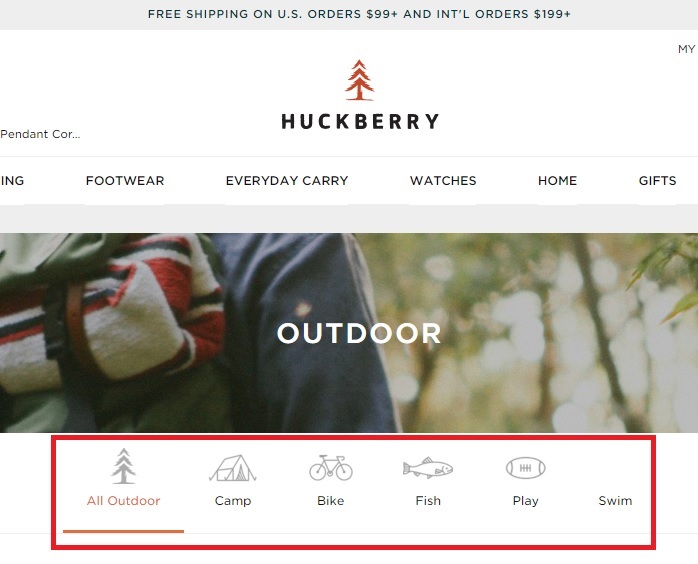Switch to the Bike tab label

pos(331,501)
